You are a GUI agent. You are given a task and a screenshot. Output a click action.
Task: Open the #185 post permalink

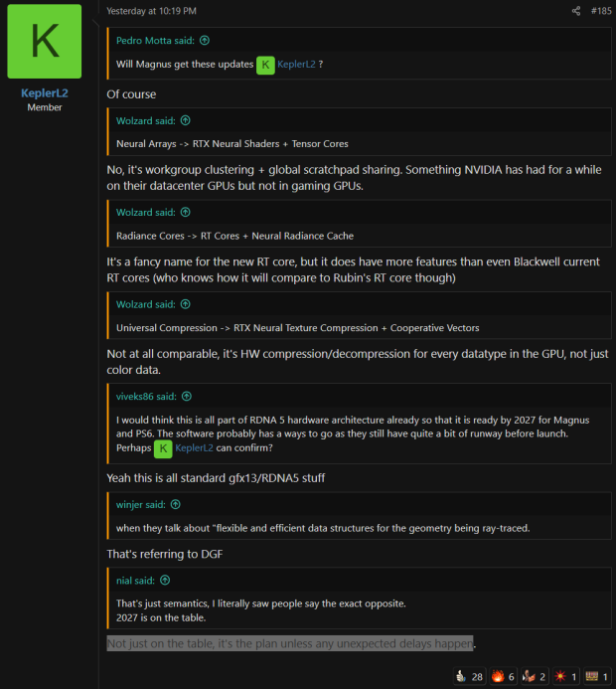point(601,11)
